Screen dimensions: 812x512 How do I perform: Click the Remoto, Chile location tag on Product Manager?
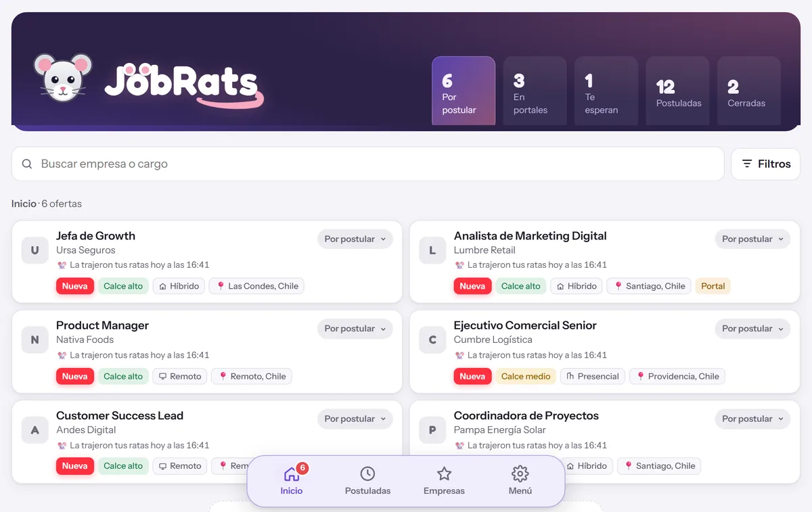click(252, 376)
